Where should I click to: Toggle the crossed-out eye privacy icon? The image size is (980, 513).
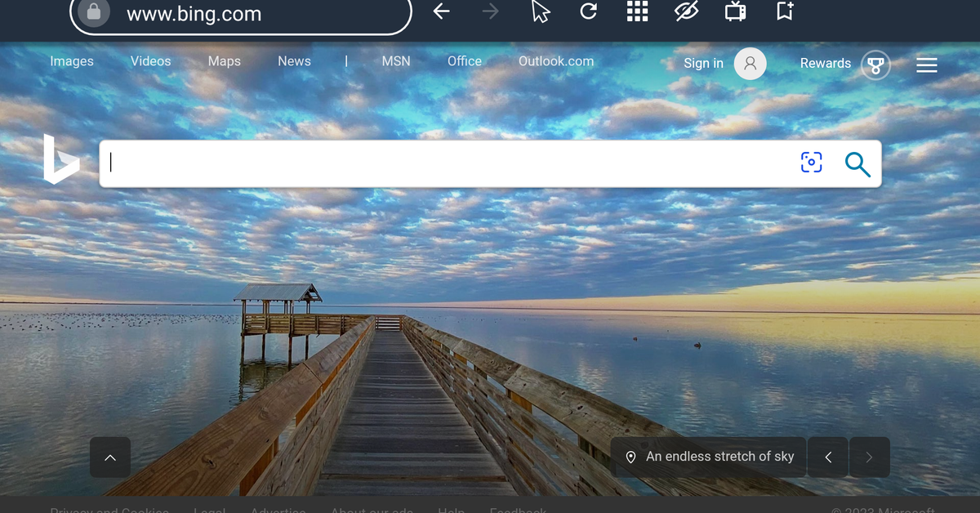pos(687,11)
